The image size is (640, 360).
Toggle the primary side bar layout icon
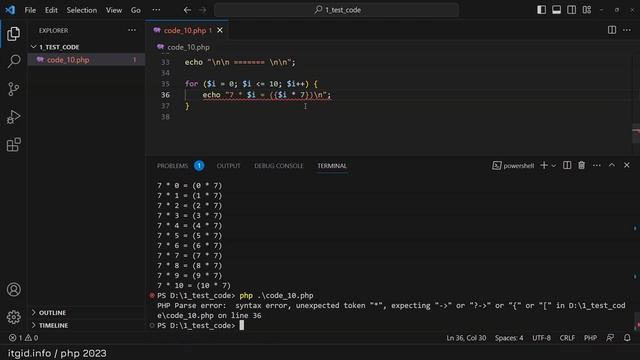pyautogui.click(x=541, y=10)
